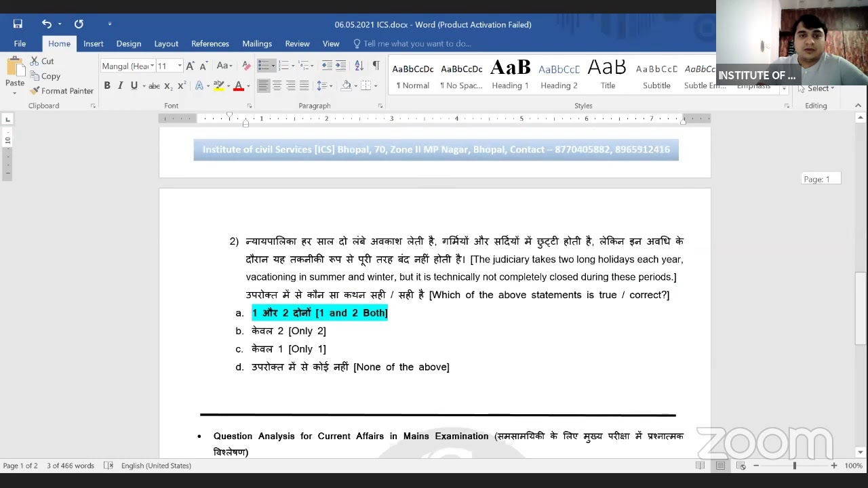This screenshot has height=488, width=868.
Task: Click the Format Painter button
Action: click(x=62, y=91)
